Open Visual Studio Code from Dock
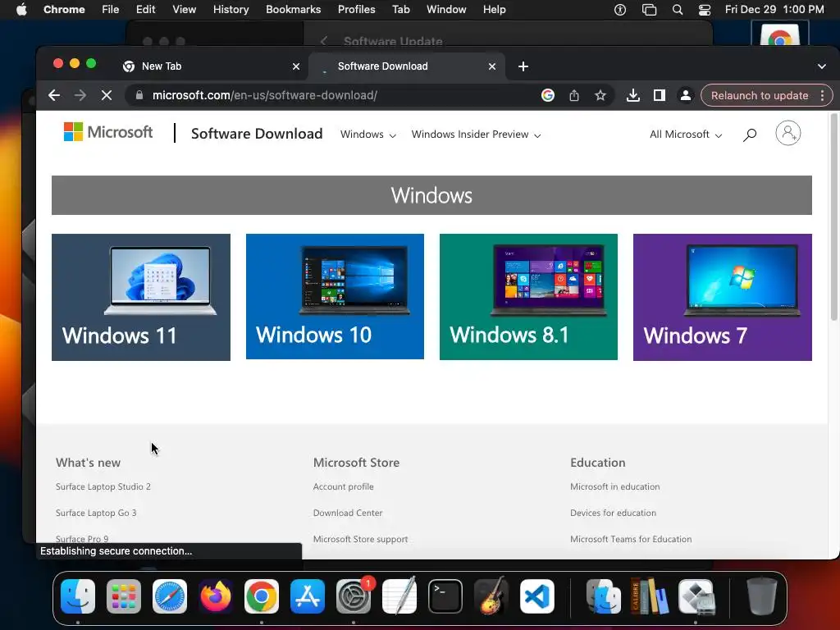 (536, 596)
